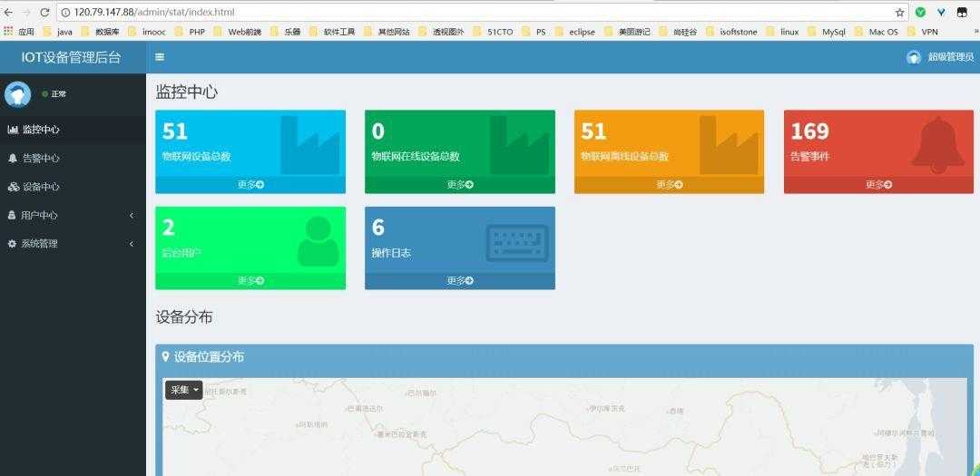Open the 采集 dropdown on map
Screen dimensions: 980x476
(x=183, y=390)
